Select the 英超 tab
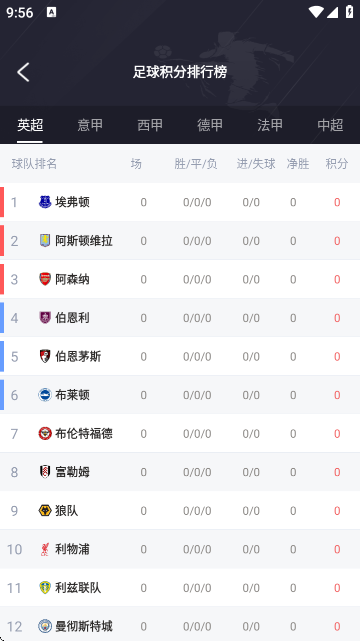Image resolution: width=360 pixels, height=641 pixels. click(30, 125)
